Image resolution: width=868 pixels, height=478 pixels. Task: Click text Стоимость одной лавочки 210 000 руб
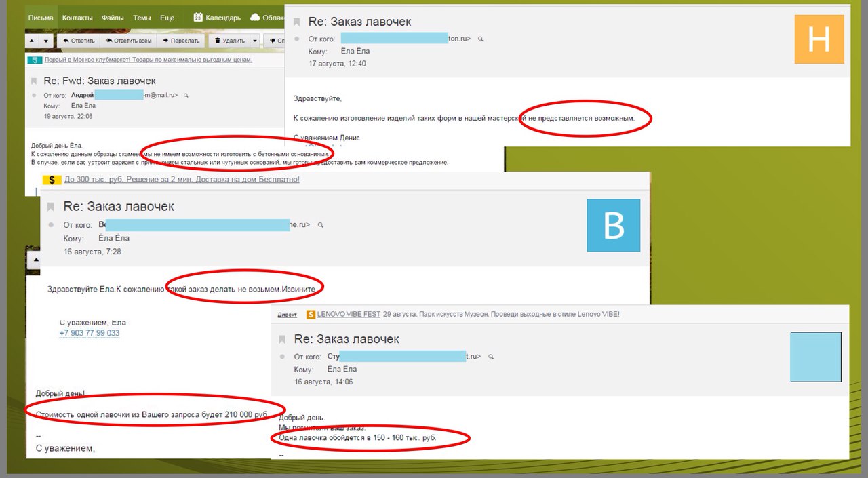click(x=152, y=414)
